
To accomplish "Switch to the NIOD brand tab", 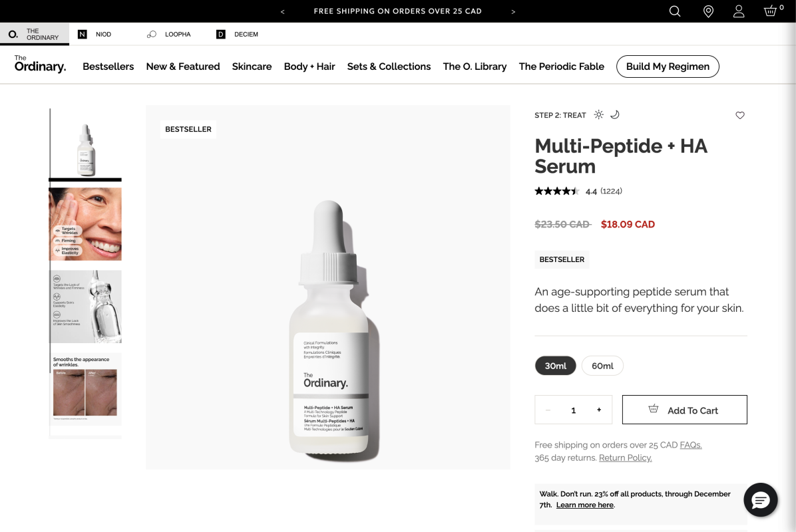I will (x=95, y=34).
